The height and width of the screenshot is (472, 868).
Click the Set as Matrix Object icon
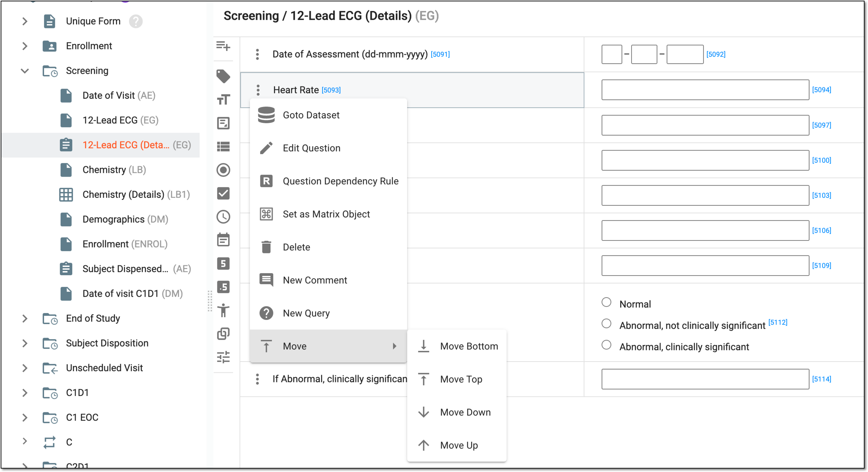tap(266, 214)
